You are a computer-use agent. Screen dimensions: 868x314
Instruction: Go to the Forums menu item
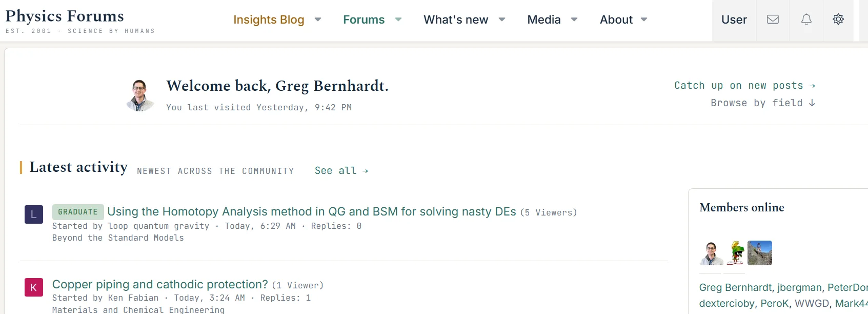coord(364,19)
